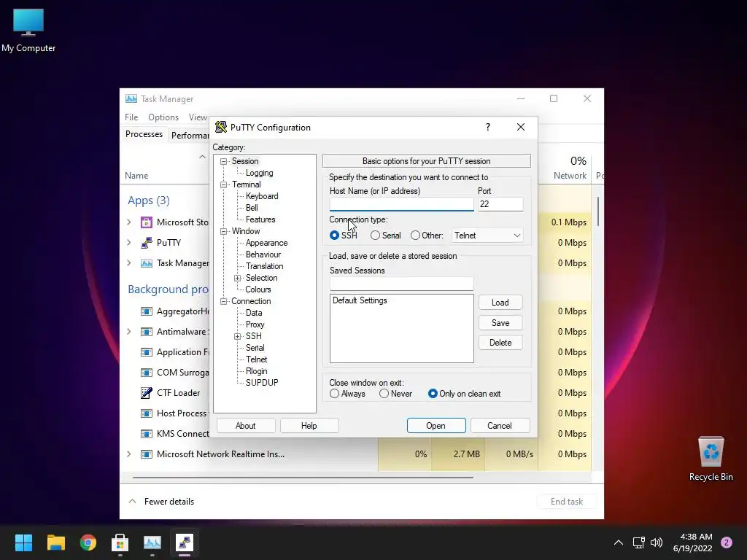Select Logging in the category tree

[x=259, y=173]
